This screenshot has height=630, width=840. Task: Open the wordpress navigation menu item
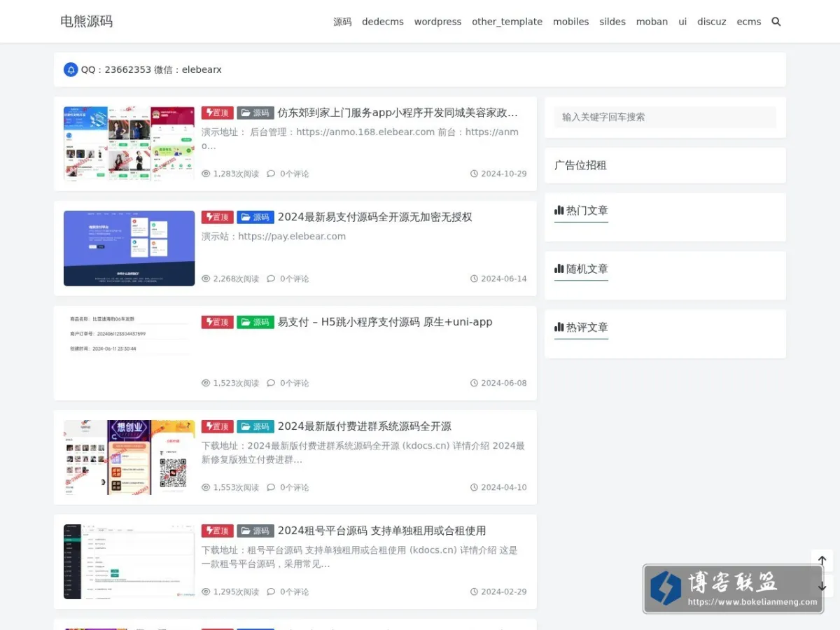tap(437, 22)
